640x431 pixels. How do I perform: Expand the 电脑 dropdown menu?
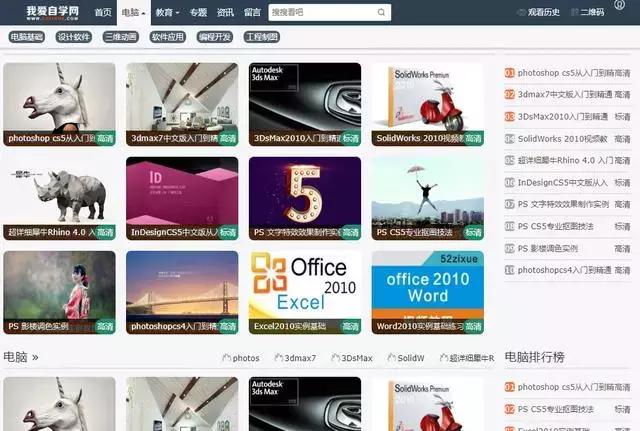point(133,13)
